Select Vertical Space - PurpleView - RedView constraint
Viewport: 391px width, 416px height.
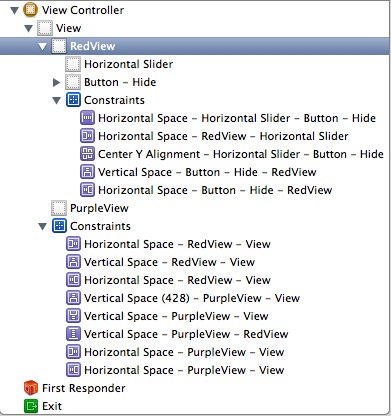tap(186, 334)
